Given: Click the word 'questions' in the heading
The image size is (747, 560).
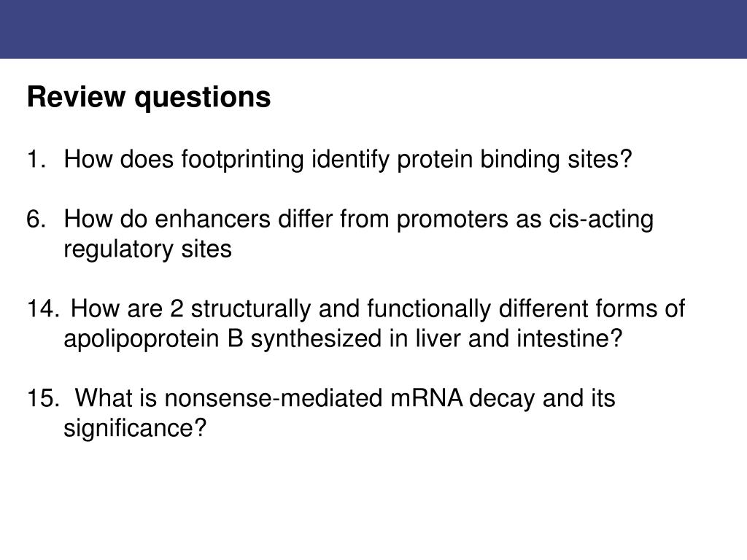Looking at the screenshot, I should coord(203,98).
